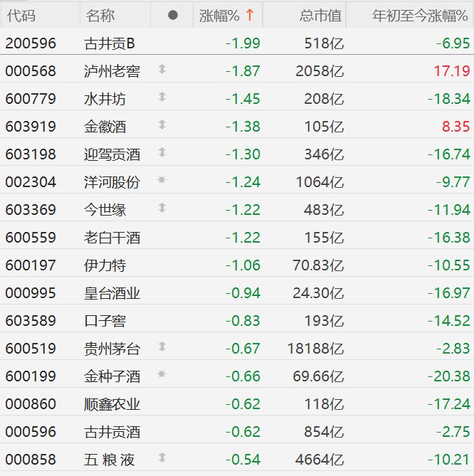The height and width of the screenshot is (476, 474).
Task: Click the 代码 column header
Action: 20,15
